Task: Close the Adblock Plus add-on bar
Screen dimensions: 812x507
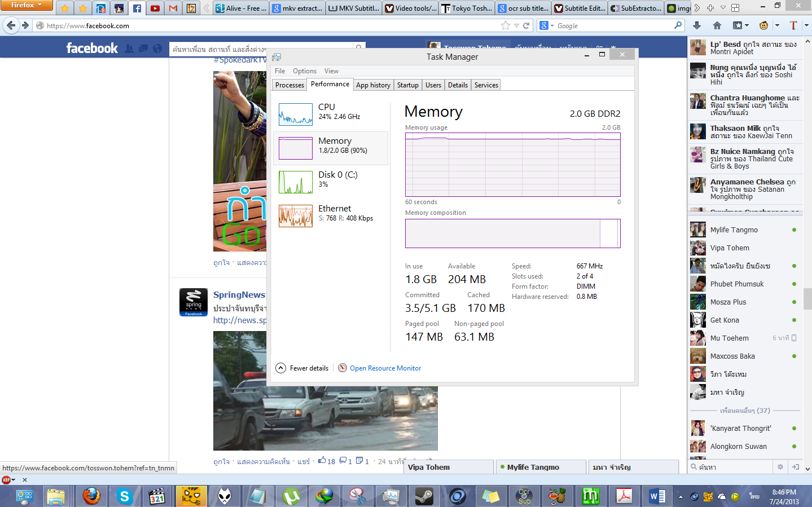Action: click(x=24, y=480)
